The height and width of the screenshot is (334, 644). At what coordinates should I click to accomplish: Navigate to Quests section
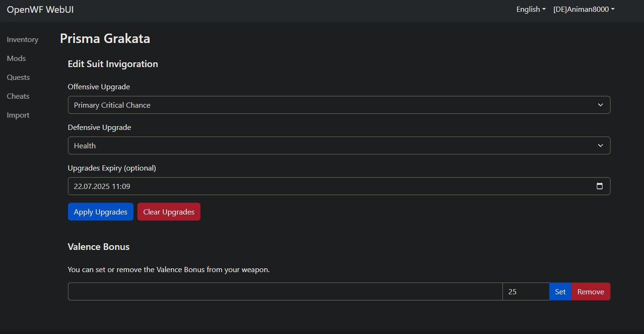tap(18, 77)
